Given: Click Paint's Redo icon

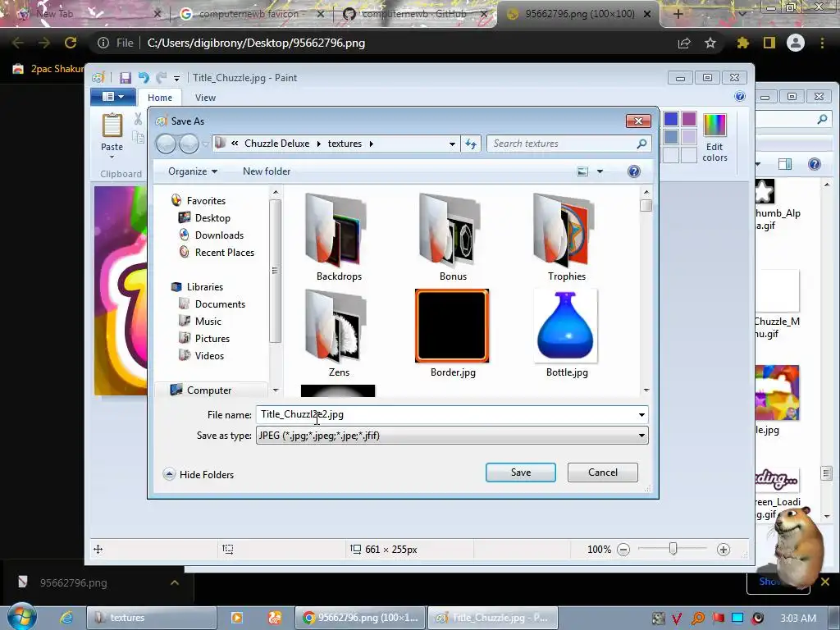Looking at the screenshot, I should click(162, 78).
